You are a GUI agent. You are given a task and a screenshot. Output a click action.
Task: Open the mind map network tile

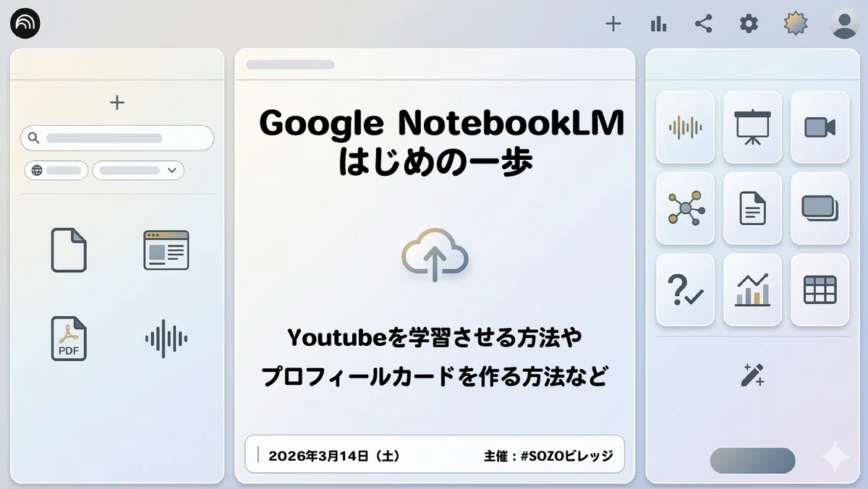(x=685, y=208)
